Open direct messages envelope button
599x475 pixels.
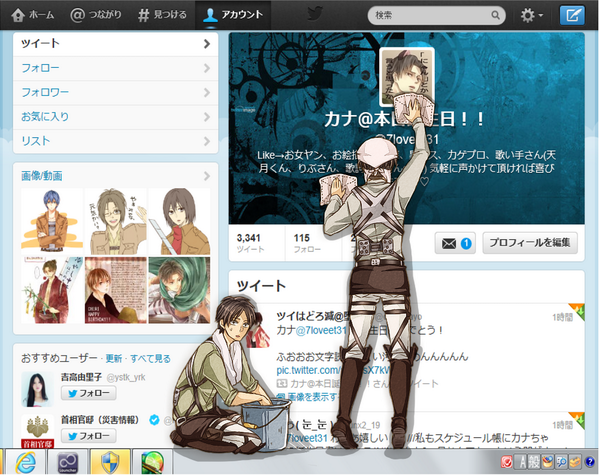coord(455,243)
